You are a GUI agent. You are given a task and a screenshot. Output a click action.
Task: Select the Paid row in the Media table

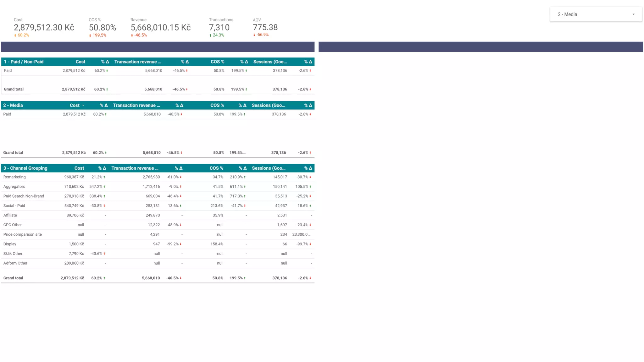7,114
